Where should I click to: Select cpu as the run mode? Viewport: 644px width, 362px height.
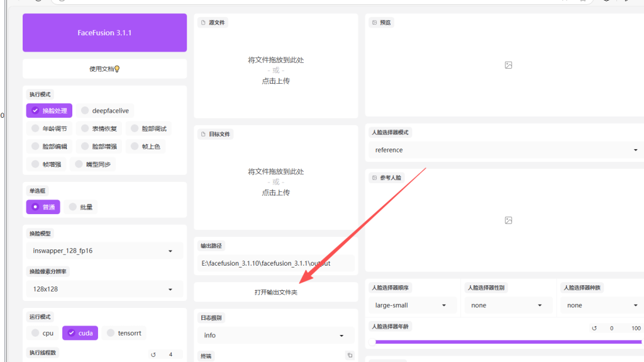(35, 333)
